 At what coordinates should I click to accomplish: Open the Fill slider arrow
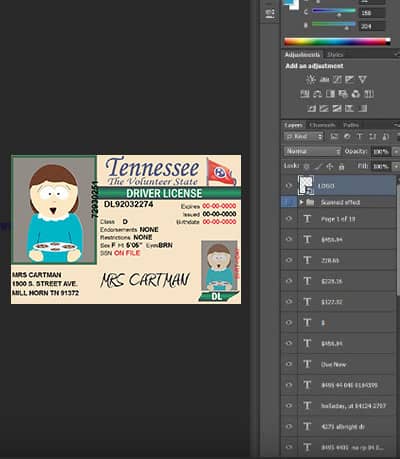[395, 166]
